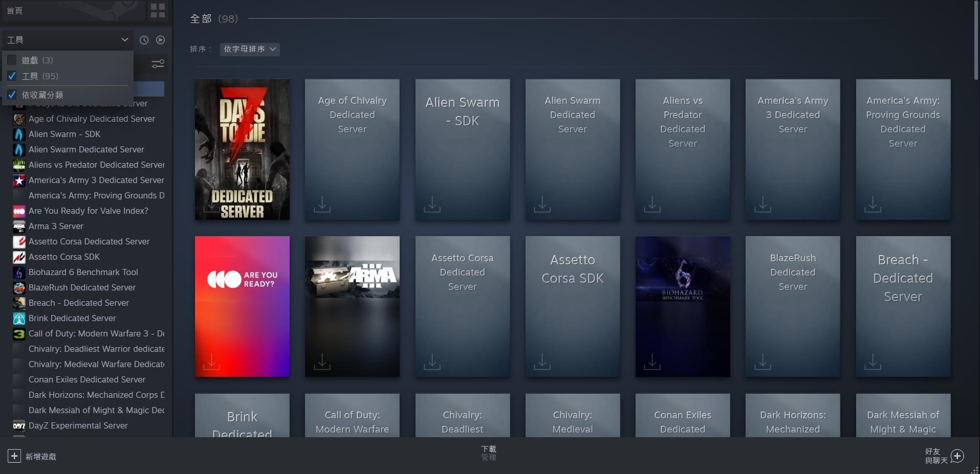
Task: Open friends and chat plus icon
Action: tap(957, 456)
